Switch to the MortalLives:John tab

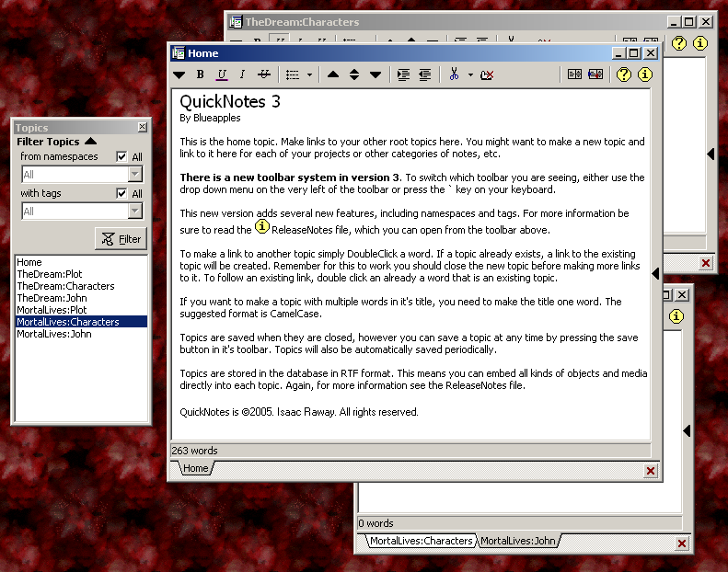tap(518, 541)
